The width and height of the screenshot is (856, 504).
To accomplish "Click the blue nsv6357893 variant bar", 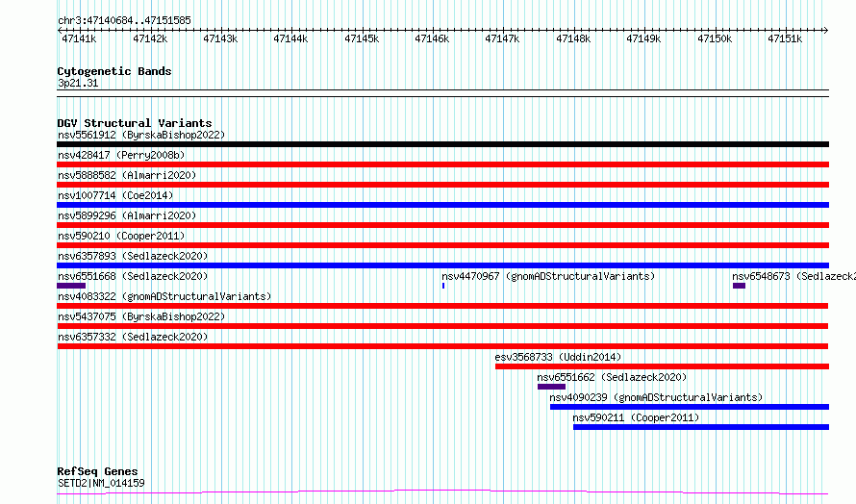I will pos(442,265).
